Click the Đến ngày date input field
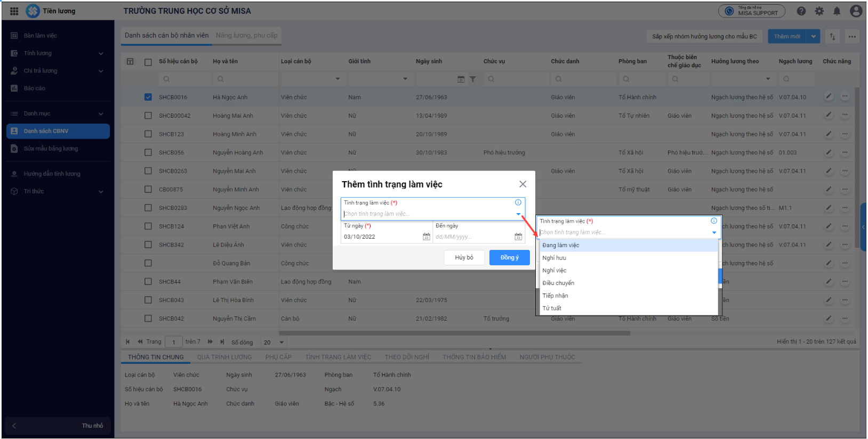Viewport: 868px width, 439px height. pyautogui.click(x=472, y=237)
